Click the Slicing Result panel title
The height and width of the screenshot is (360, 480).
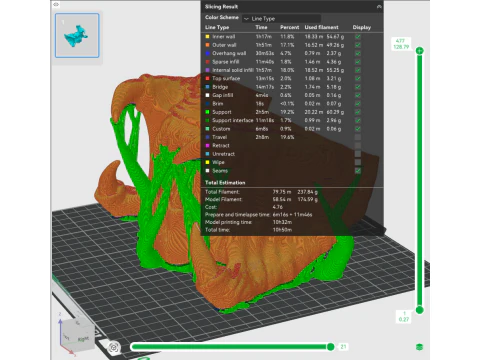pyautogui.click(x=221, y=7)
